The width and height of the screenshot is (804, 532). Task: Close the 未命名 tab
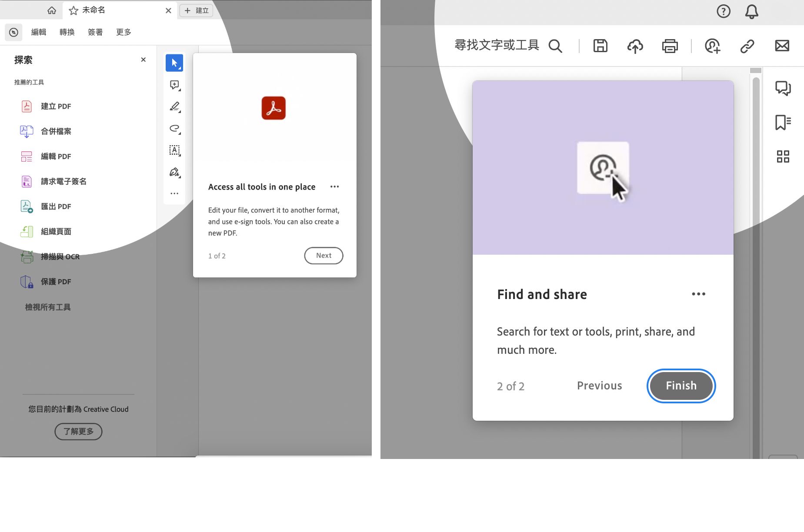tap(168, 10)
